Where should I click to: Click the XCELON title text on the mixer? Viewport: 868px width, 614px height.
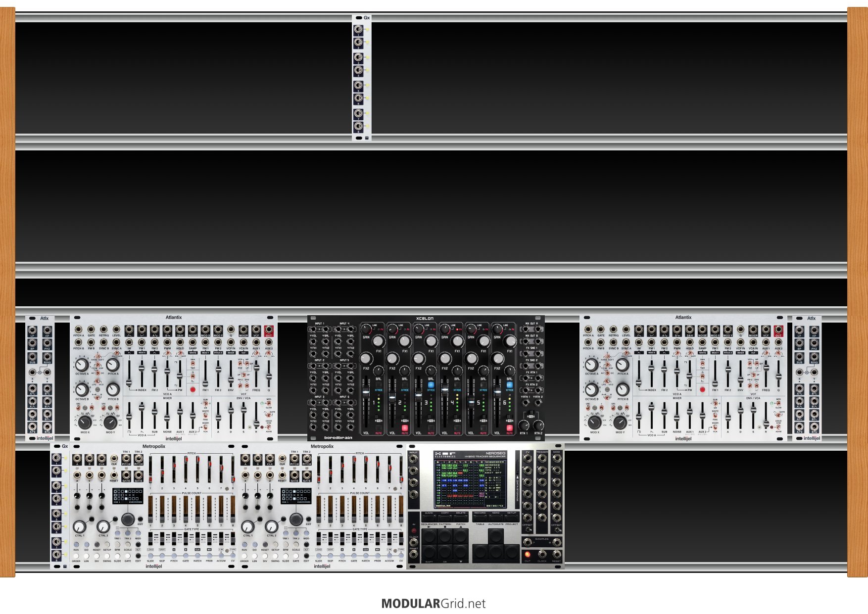(x=426, y=318)
